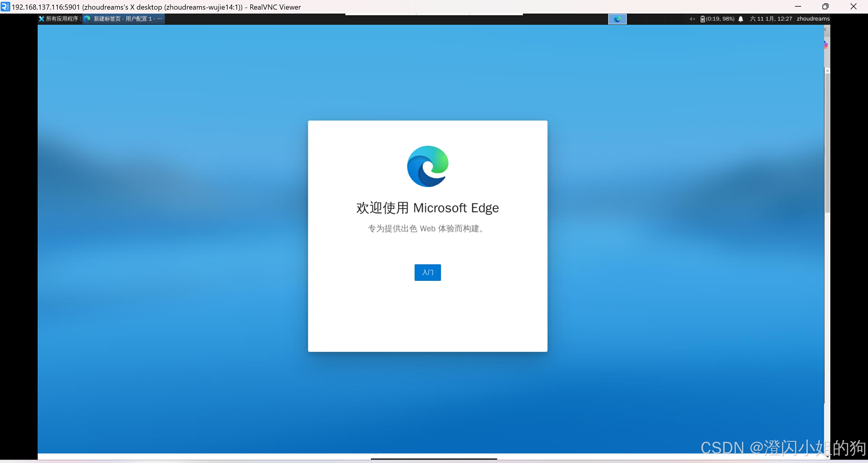Screen dimensions: 868x463
Task: Click the Microsoft Edge logo in dialog
Action: click(x=427, y=166)
